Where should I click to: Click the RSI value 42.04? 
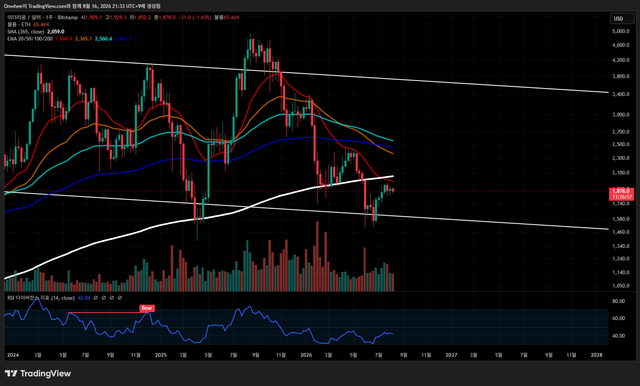click(84, 298)
